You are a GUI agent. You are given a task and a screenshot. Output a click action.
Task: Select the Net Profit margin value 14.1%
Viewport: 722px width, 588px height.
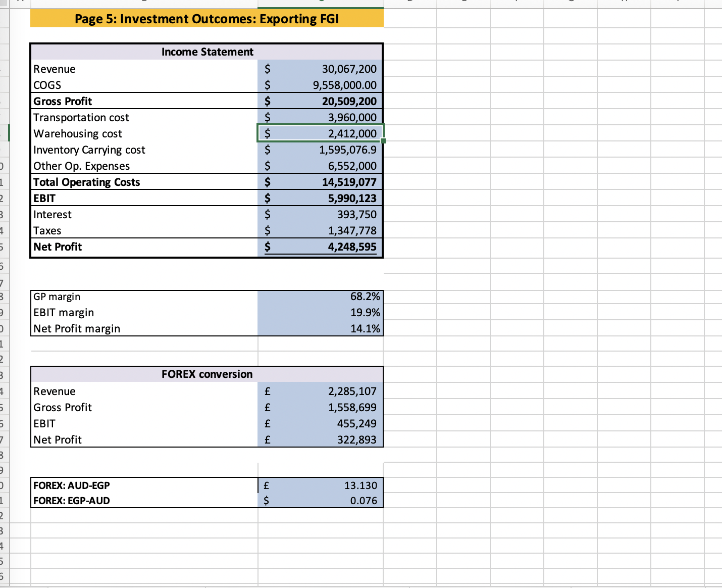point(365,329)
